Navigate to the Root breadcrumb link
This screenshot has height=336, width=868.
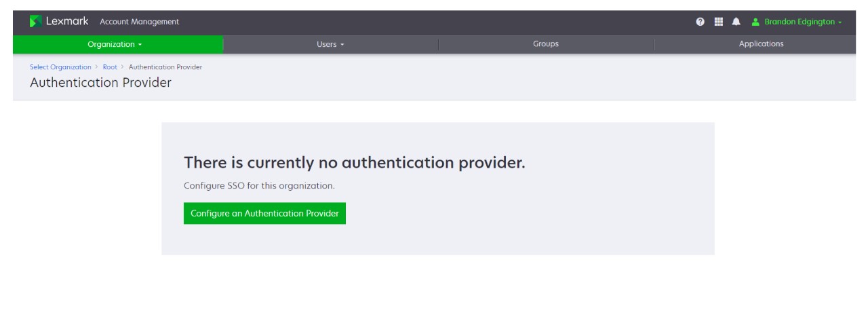(110, 67)
